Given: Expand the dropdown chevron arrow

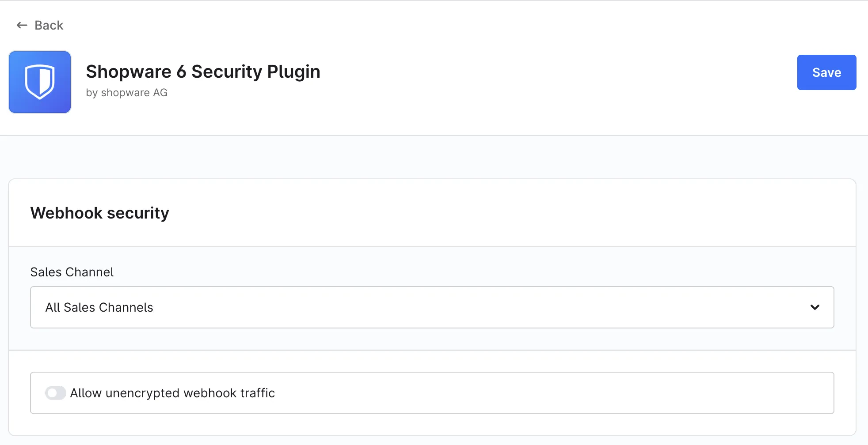Looking at the screenshot, I should coord(815,307).
